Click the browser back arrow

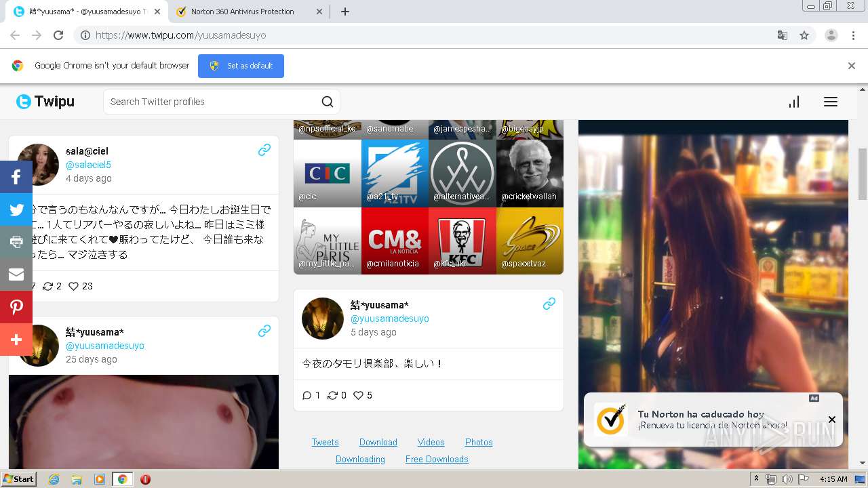pos(15,35)
